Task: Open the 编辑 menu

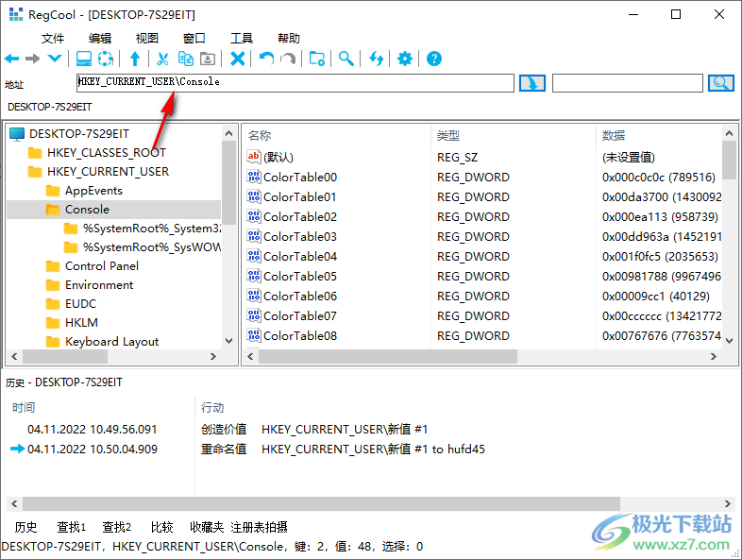Action: (100, 39)
